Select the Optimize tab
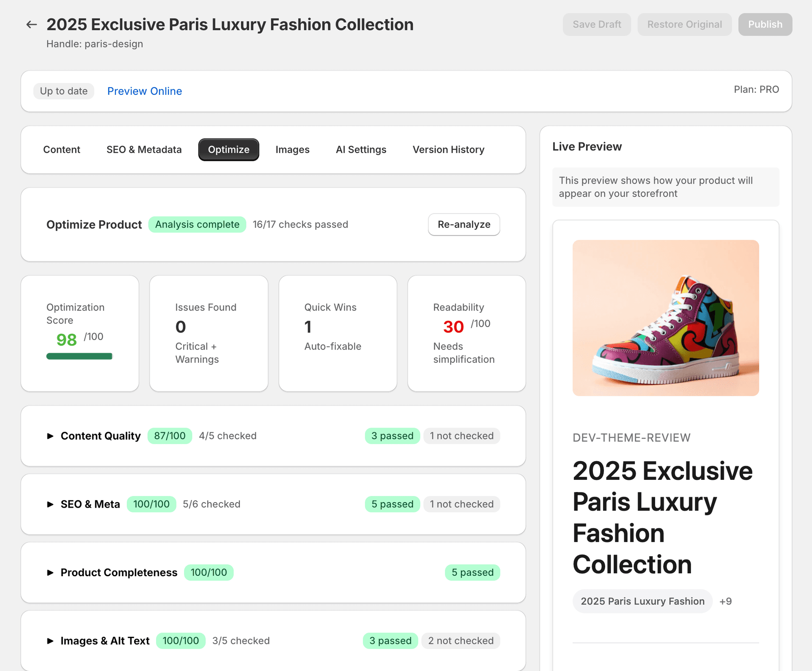The width and height of the screenshot is (812, 671). click(x=228, y=149)
